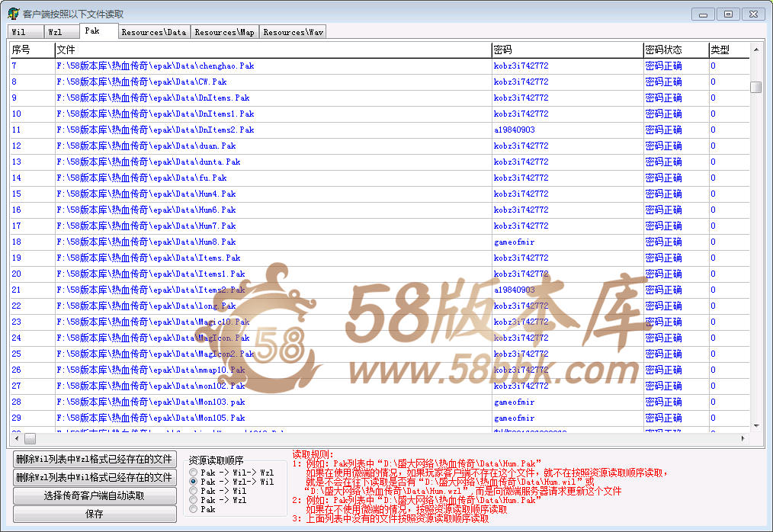Select row with Items2.Pak file
773x532 pixels.
[380, 290]
